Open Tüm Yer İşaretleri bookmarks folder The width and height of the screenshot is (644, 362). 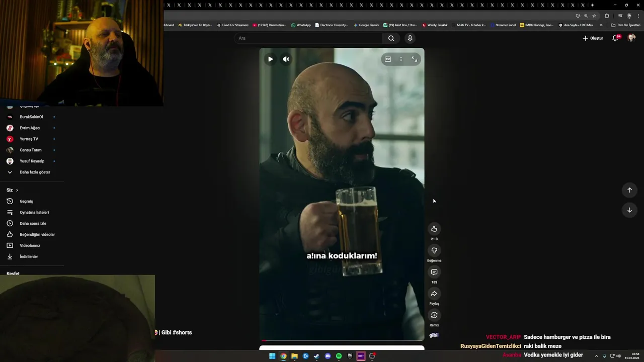[625, 25]
